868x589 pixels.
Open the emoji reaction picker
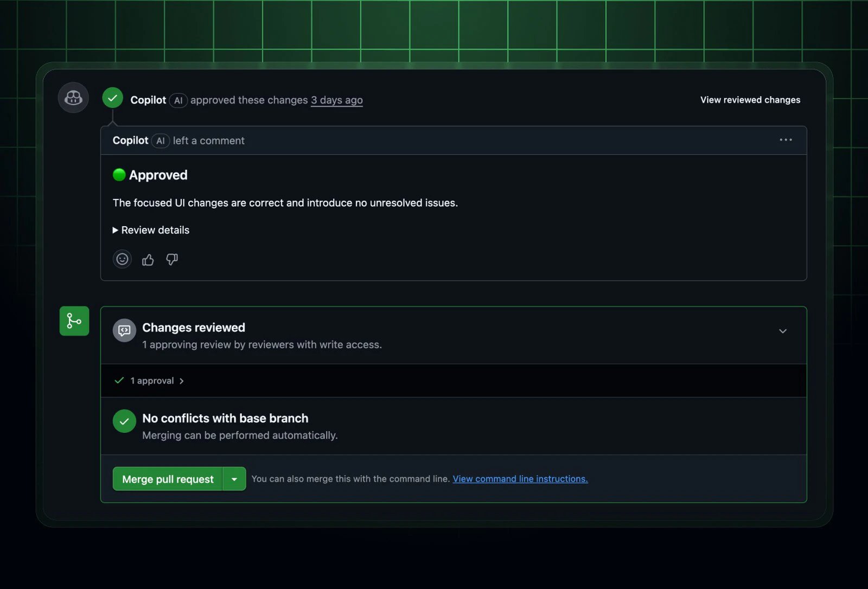[122, 259]
